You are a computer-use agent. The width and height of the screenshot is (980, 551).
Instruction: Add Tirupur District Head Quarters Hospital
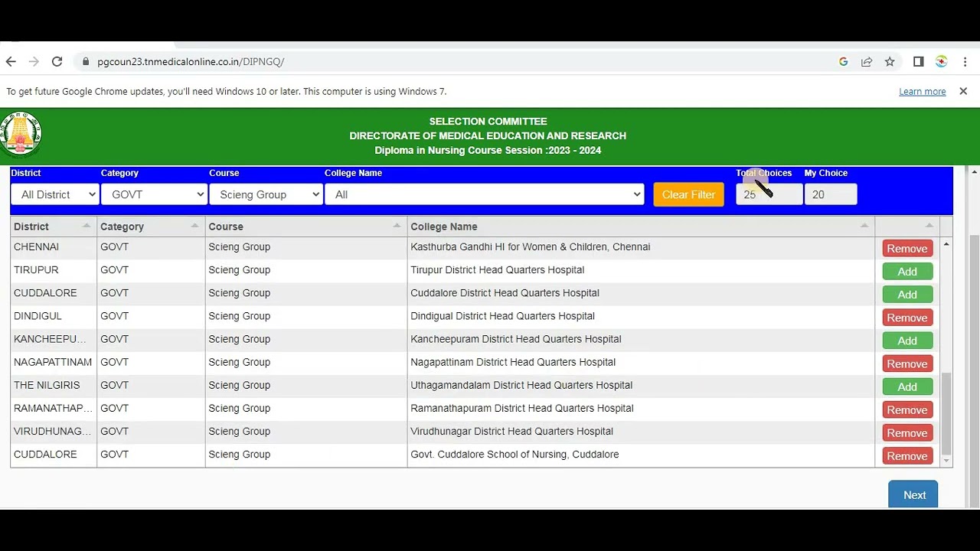tap(907, 272)
